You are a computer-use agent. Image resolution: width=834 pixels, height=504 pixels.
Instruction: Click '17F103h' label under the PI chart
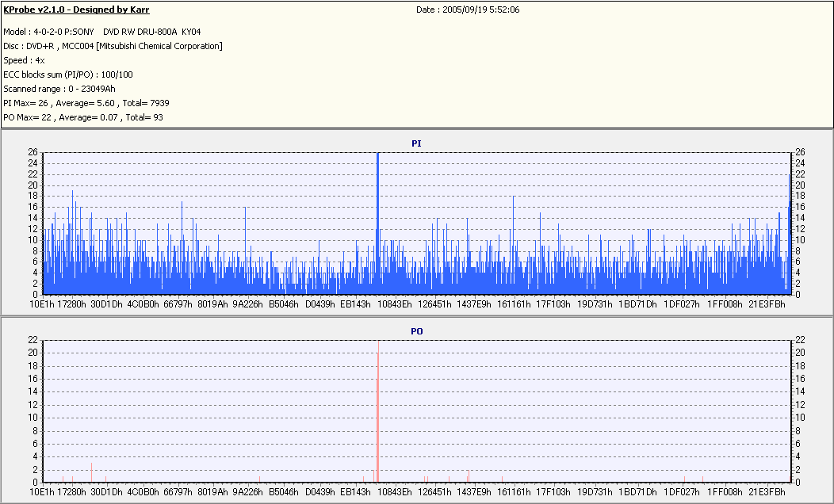[553, 304]
